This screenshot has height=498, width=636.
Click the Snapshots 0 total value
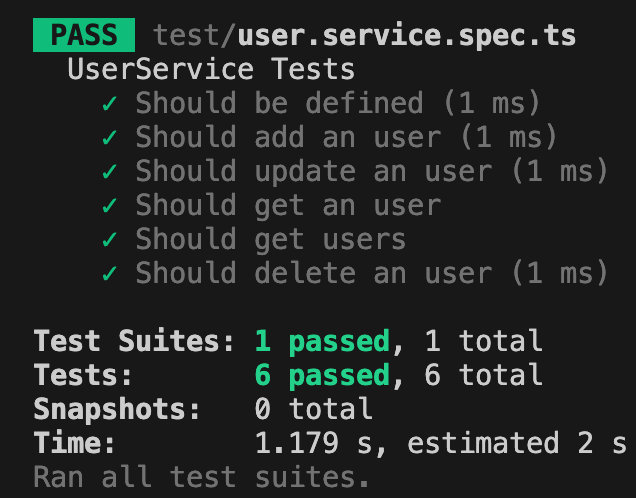pyautogui.click(x=314, y=408)
